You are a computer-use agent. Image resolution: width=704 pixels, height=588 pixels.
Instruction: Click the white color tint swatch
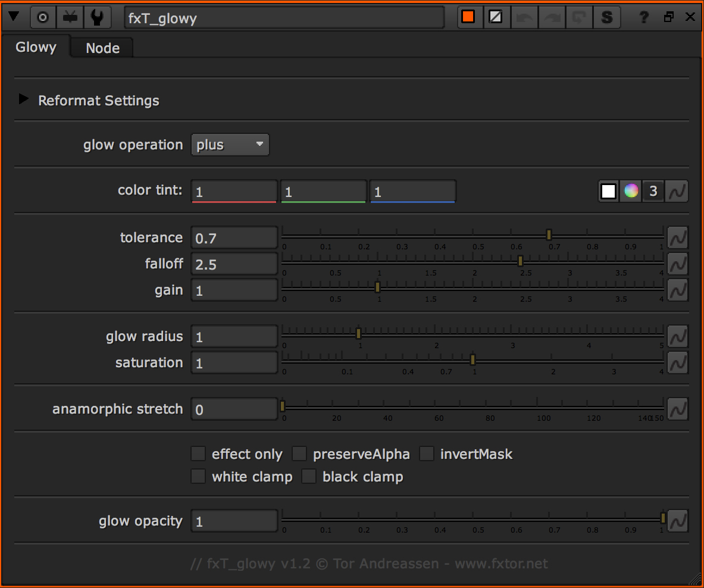(608, 191)
